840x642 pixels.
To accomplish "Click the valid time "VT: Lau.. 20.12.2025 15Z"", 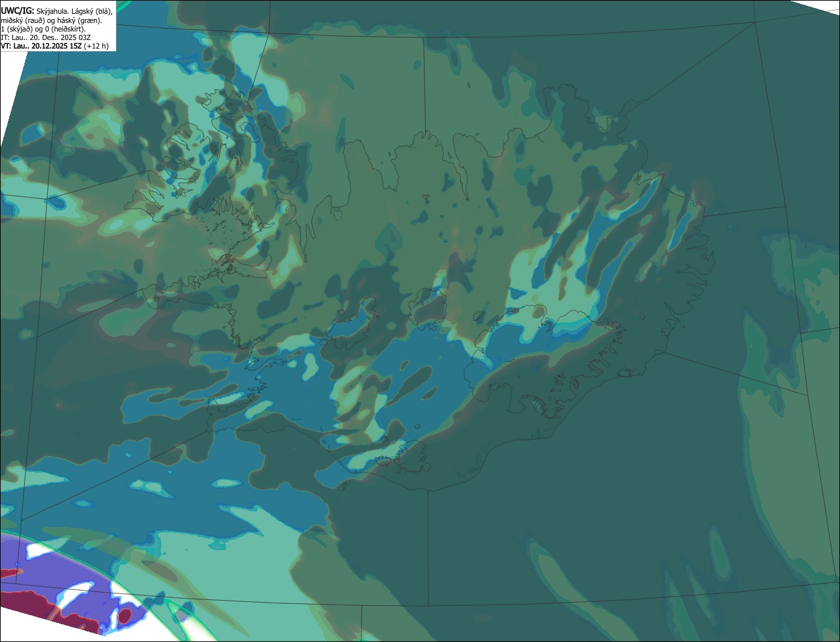I will 41,46.
